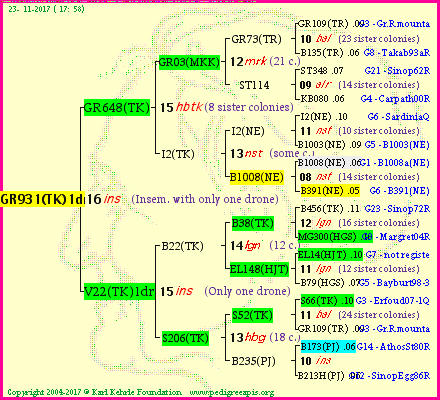440x400 pixels.
Task: Click the B79(HGS) .07 entry
Action: 329,283
